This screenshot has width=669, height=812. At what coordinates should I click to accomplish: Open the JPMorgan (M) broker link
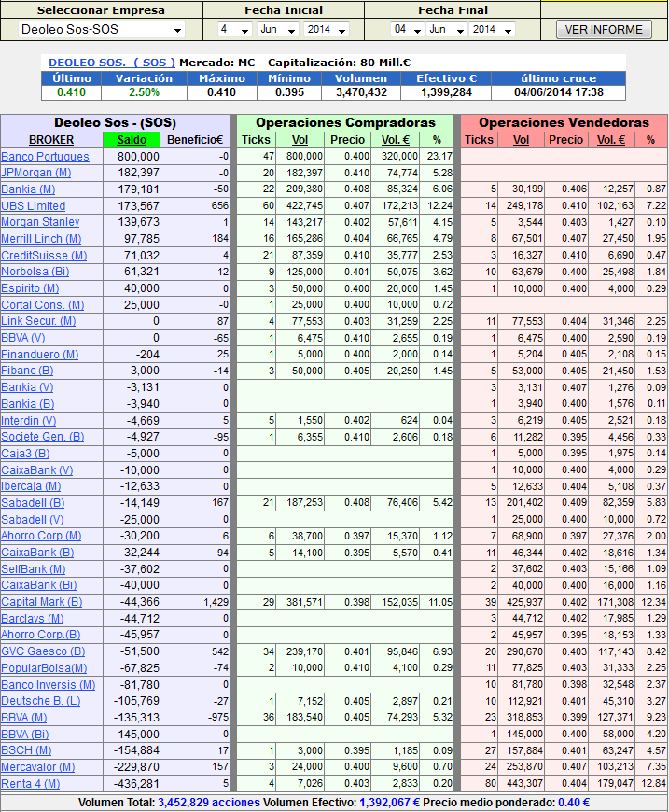(x=36, y=173)
